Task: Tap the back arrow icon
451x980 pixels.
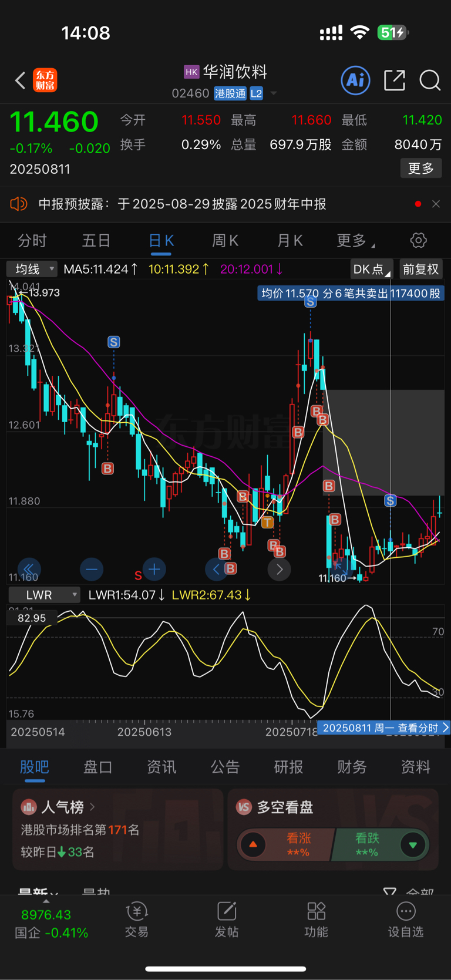Action: pos(20,80)
